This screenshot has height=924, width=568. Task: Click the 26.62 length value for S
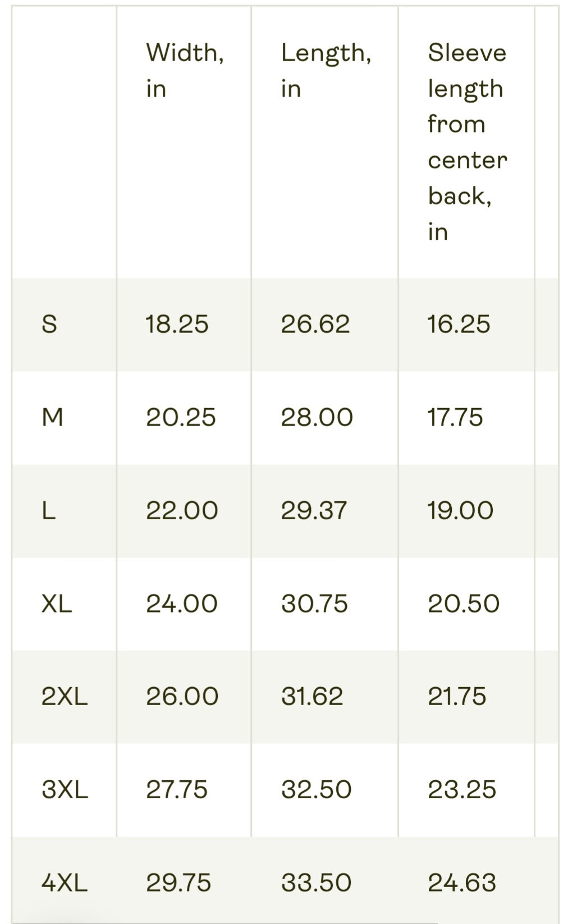(x=315, y=324)
